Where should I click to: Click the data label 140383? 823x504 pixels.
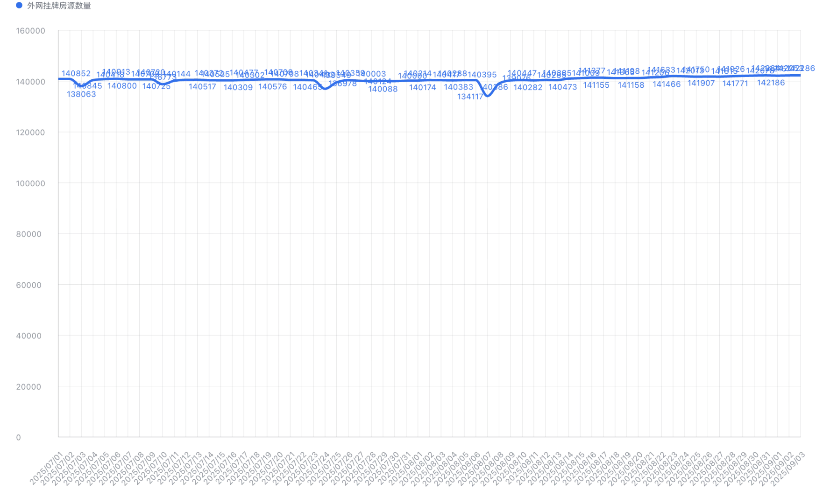pyautogui.click(x=458, y=87)
